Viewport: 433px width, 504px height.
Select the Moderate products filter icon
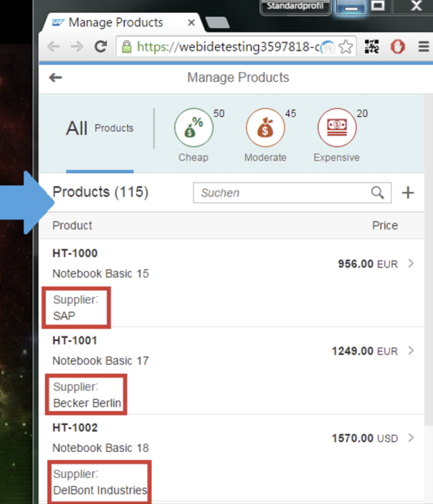coord(265,128)
